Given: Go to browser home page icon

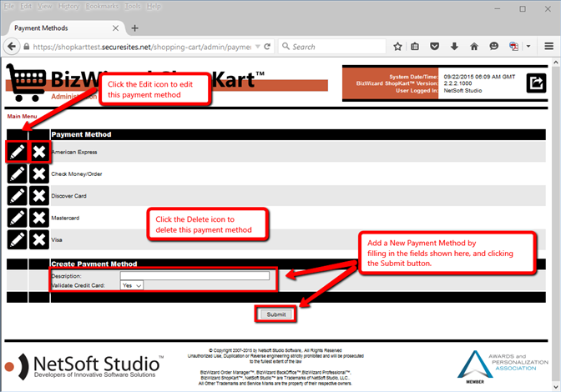Looking at the screenshot, I should click(474, 47).
